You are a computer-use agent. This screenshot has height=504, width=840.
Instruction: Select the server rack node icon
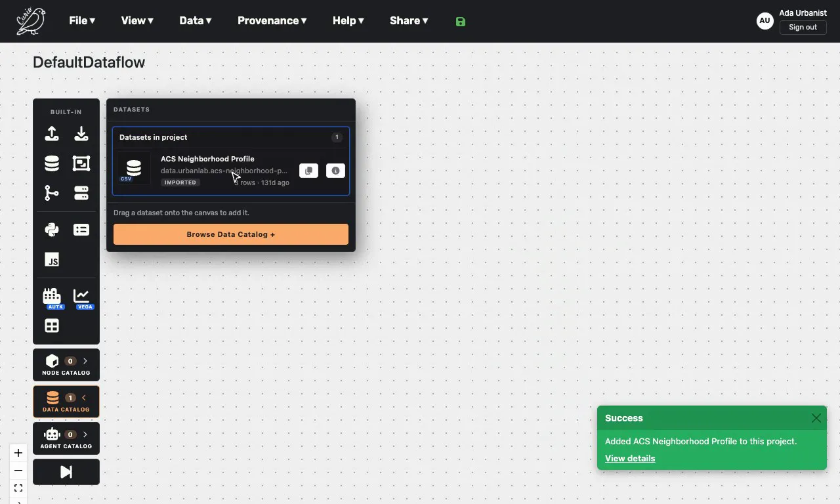coord(81,193)
